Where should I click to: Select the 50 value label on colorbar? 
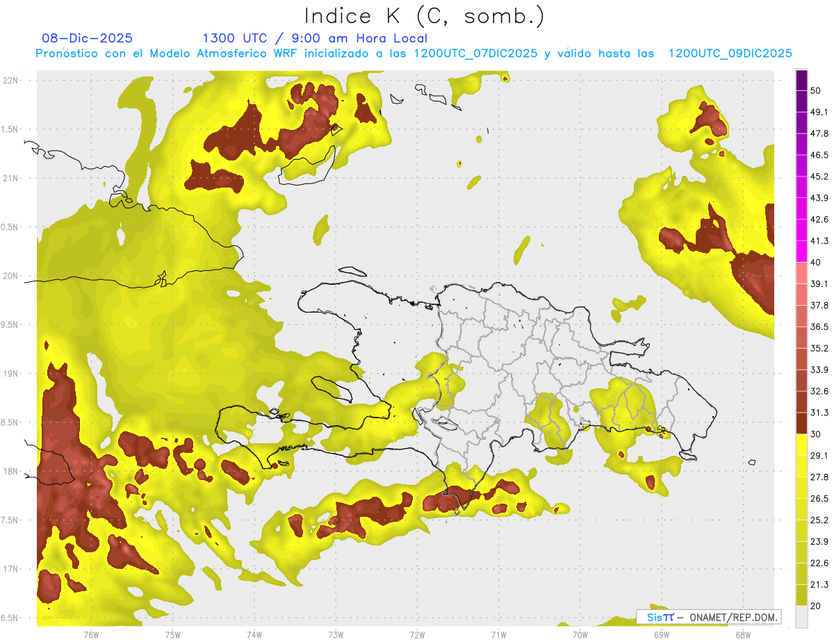[817, 91]
